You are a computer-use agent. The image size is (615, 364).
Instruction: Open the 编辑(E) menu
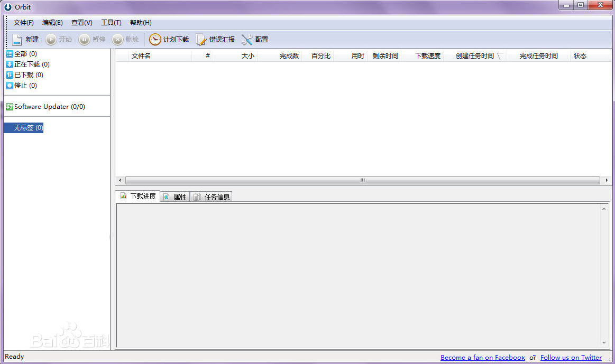pos(52,23)
